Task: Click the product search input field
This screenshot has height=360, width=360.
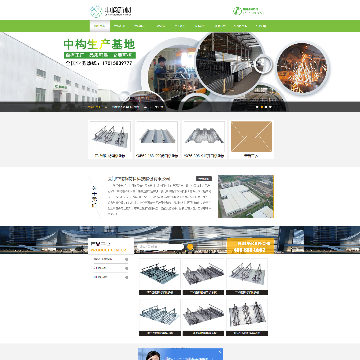Action: [159, 247]
